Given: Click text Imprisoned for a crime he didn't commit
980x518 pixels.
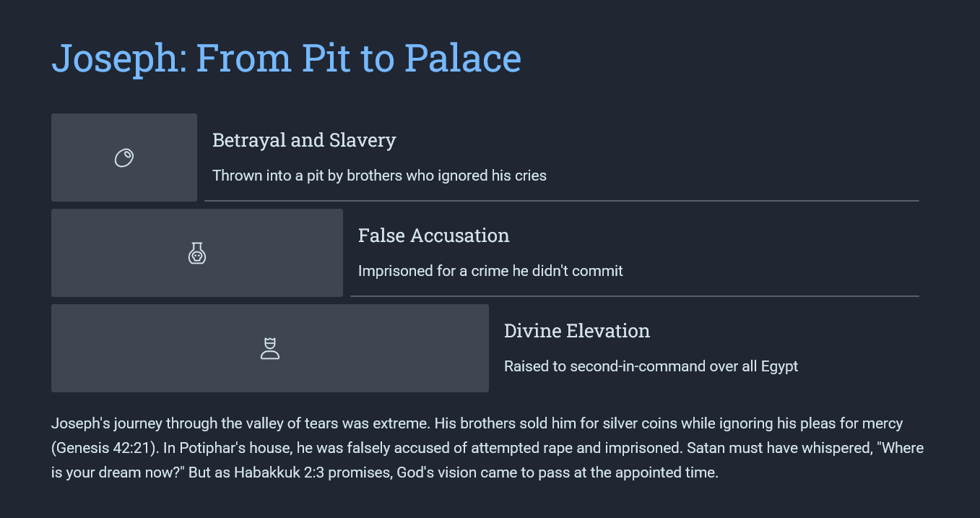Looking at the screenshot, I should coord(490,271).
